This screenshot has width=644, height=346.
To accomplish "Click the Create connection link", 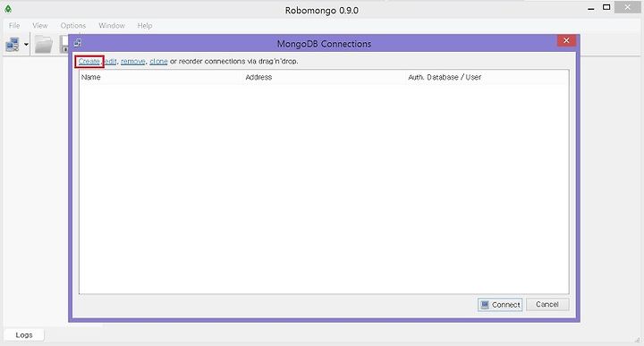I will pyautogui.click(x=89, y=61).
